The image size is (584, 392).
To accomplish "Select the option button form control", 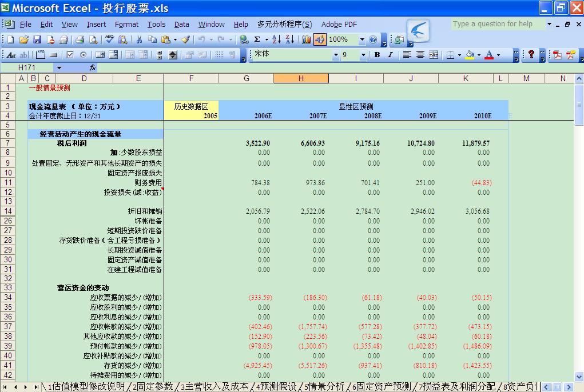I will pos(84,55).
